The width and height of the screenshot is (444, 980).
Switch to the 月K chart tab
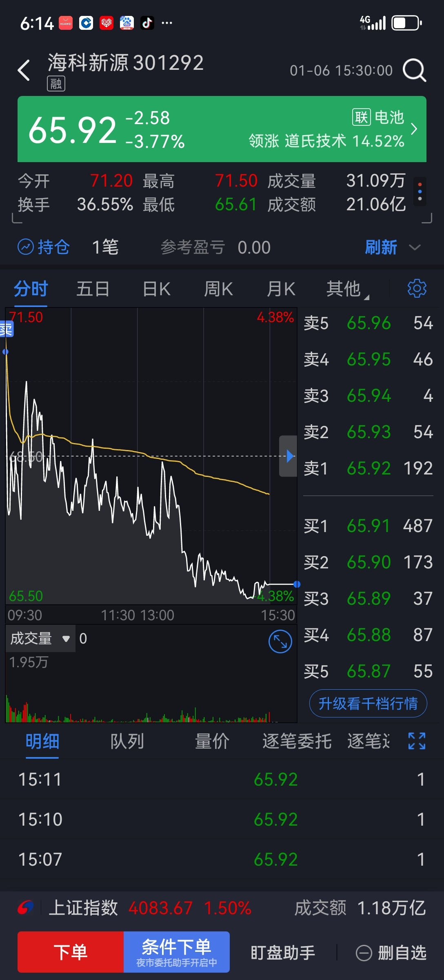pyautogui.click(x=281, y=289)
